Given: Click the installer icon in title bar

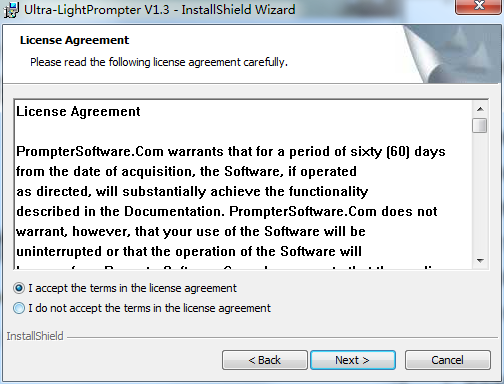Looking at the screenshot, I should pos(11,10).
